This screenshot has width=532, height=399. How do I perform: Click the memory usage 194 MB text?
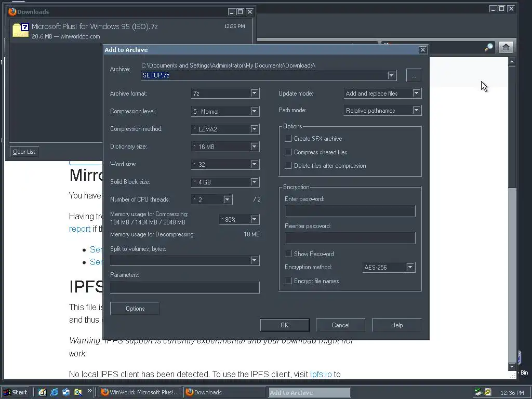(148, 222)
